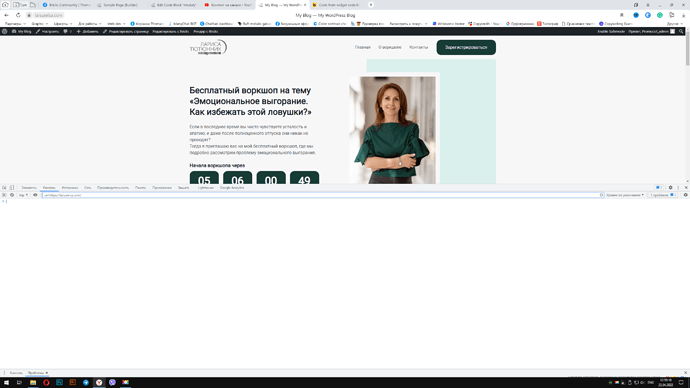690x388 pixels.
Task: Open Windows Start button on taskbar
Action: click(x=6, y=383)
